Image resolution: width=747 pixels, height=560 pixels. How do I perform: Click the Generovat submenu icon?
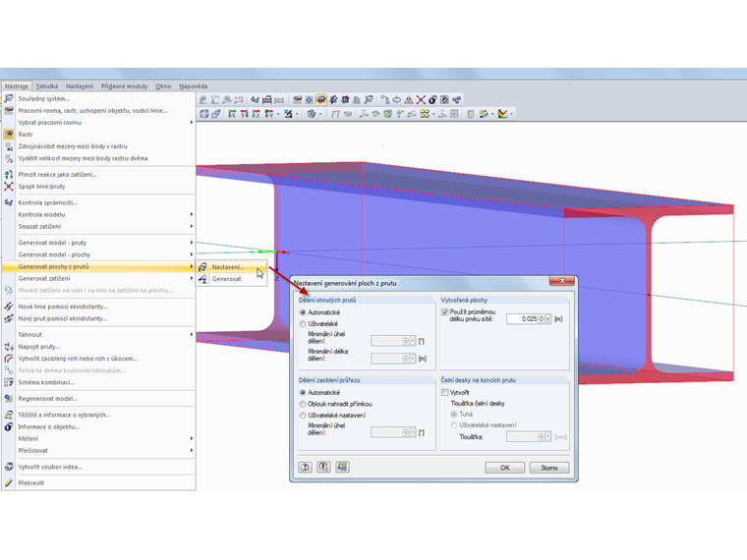tap(202, 279)
